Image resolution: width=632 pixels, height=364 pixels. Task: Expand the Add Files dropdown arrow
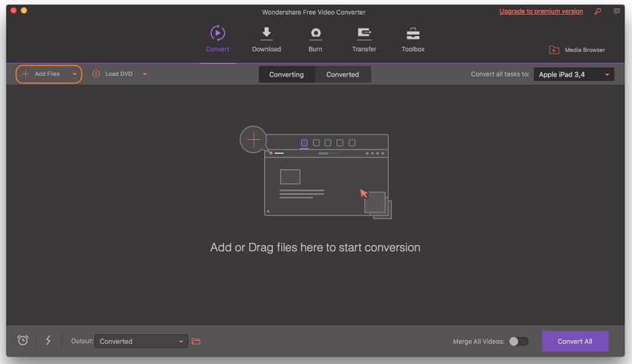click(x=74, y=74)
